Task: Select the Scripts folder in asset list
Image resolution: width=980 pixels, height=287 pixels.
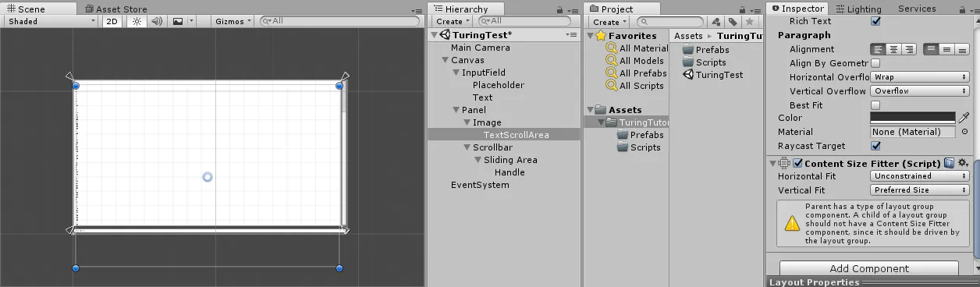Action: (704, 62)
